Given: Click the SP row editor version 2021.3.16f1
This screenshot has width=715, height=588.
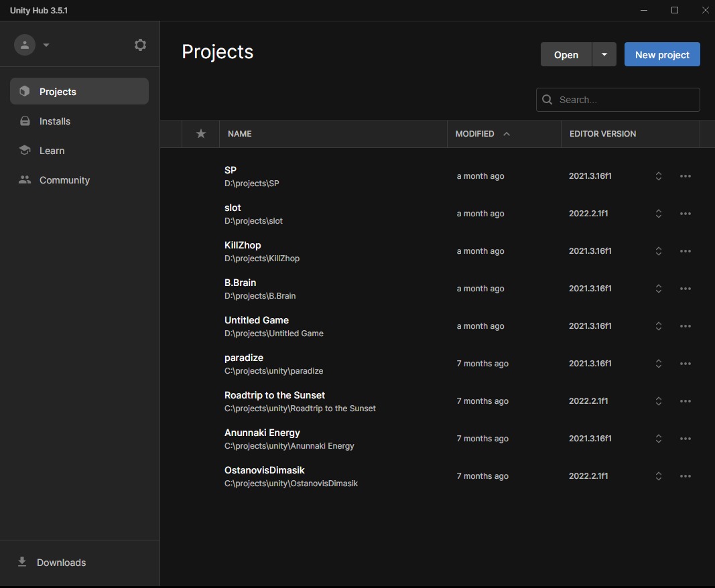Looking at the screenshot, I should click(x=590, y=176).
